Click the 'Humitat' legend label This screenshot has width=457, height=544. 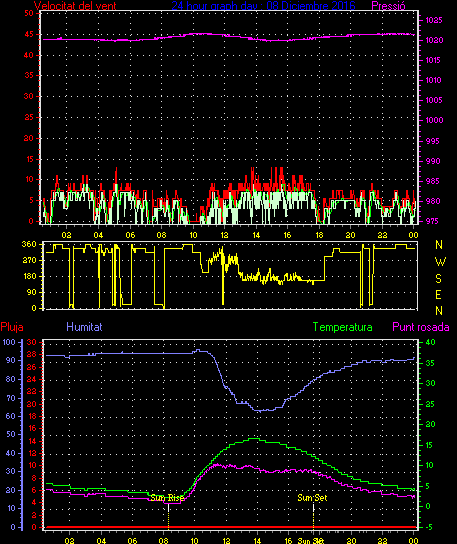84,327
